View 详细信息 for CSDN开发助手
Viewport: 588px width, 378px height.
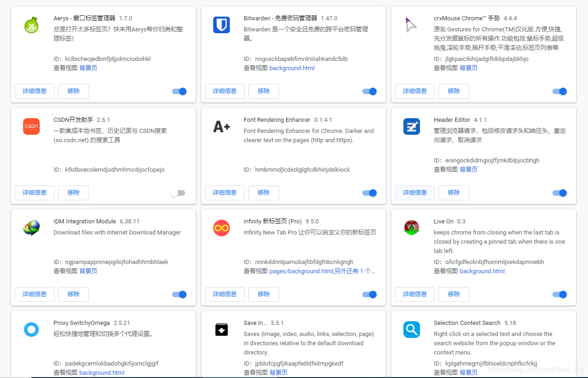[35, 193]
